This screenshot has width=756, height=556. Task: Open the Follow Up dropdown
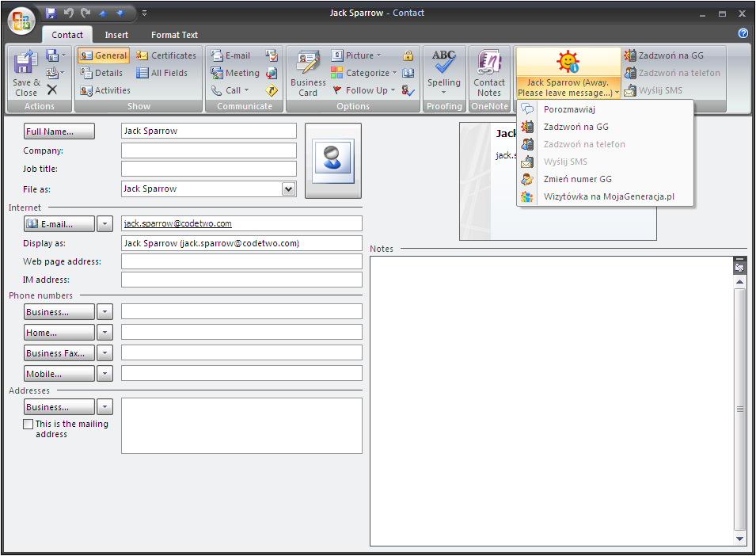point(363,90)
